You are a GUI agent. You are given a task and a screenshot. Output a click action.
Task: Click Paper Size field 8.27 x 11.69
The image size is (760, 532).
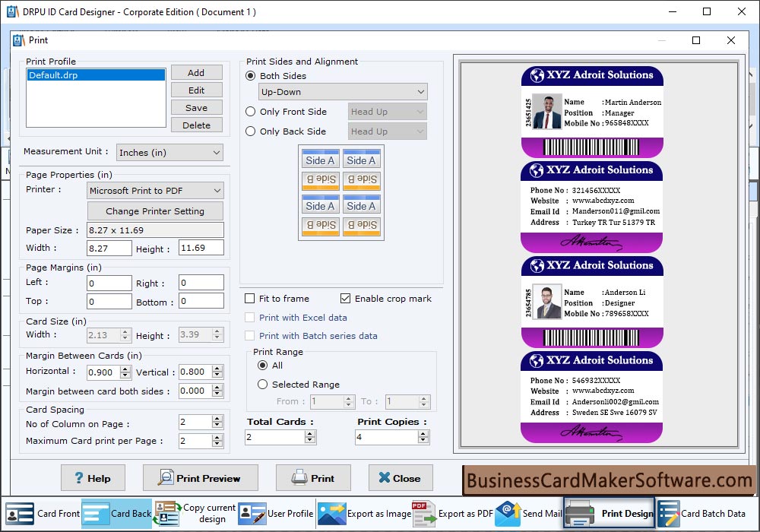click(155, 230)
